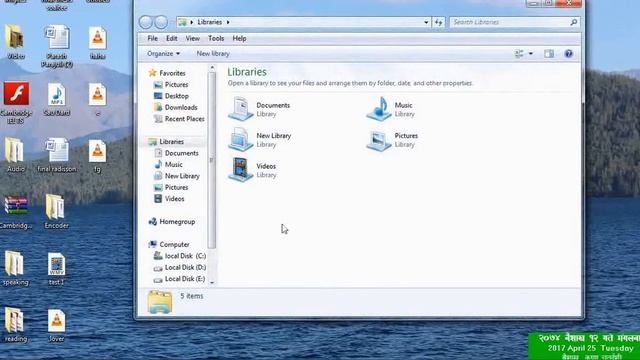
Task: Open Local Disk (D:) in sidebar
Action: pos(180,267)
